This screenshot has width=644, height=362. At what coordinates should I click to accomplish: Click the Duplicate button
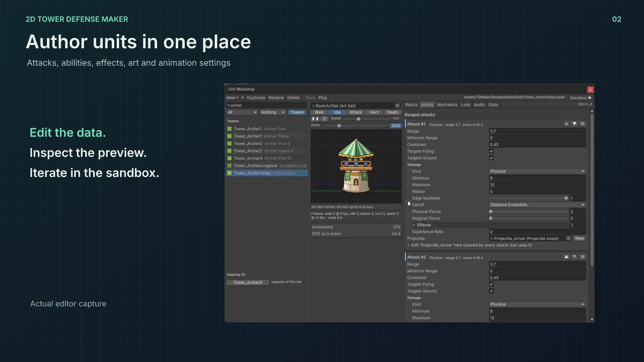tap(256, 98)
